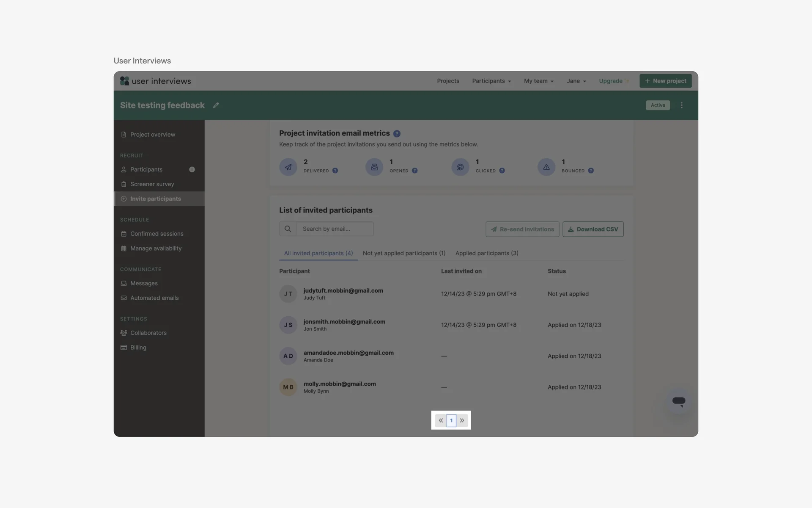812x508 pixels.
Task: Switch to the Applied participants (3) tab
Action: (487, 253)
